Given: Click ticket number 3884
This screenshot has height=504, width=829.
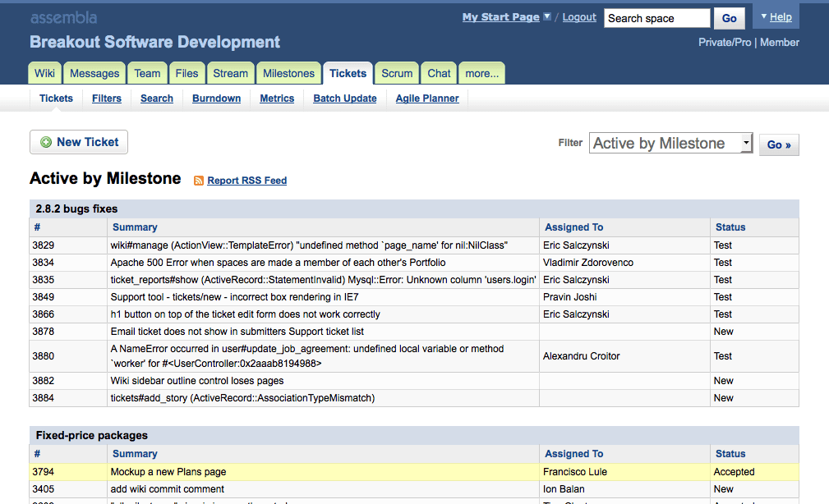Looking at the screenshot, I should pos(44,398).
